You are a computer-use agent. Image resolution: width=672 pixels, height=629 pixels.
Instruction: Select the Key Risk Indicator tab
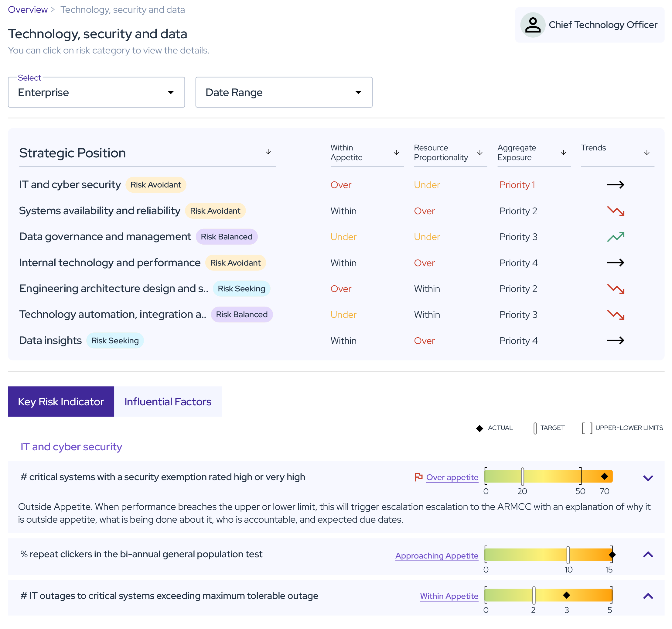pyautogui.click(x=61, y=401)
